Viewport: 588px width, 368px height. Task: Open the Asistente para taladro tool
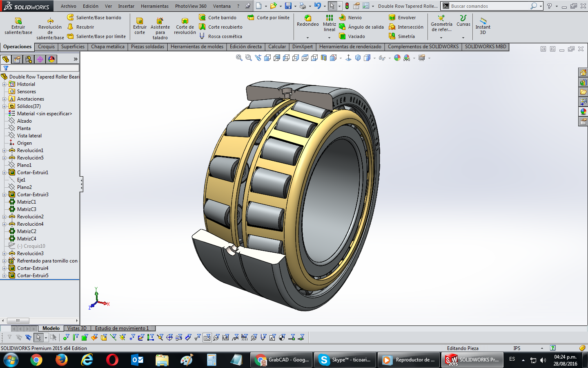160,29
